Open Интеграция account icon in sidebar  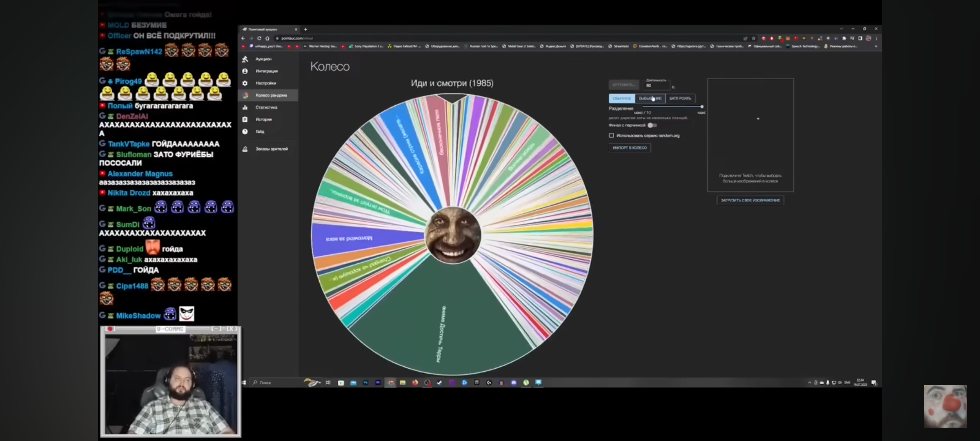245,71
